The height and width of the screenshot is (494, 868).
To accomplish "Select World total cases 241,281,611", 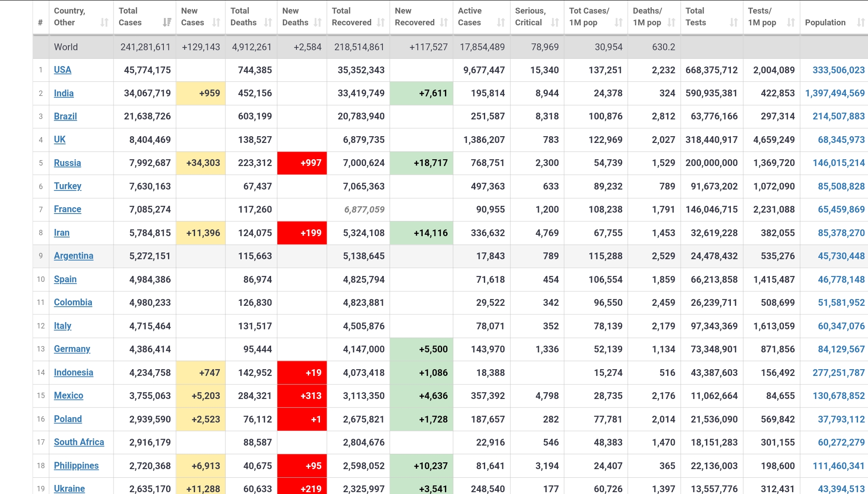I will point(145,47).
